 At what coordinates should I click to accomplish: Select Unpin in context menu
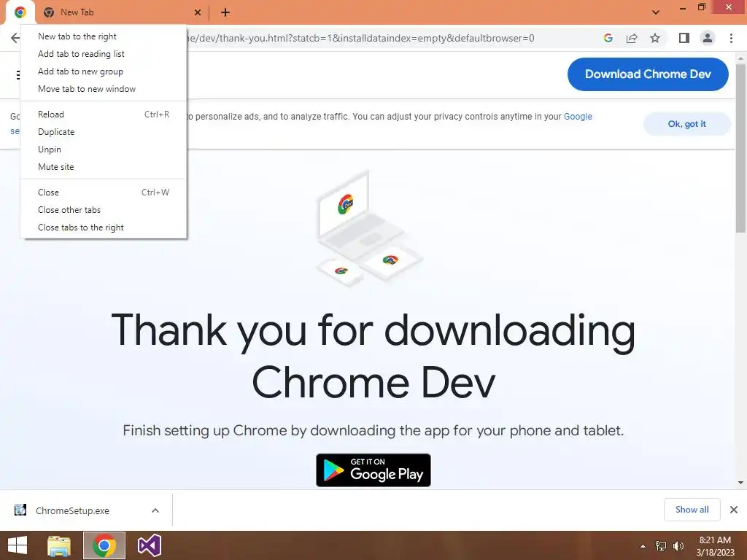click(104, 149)
